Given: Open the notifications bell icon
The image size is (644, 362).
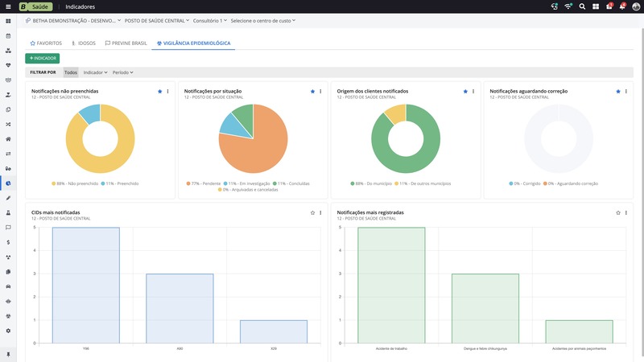Looking at the screenshot, I should 622,6.
